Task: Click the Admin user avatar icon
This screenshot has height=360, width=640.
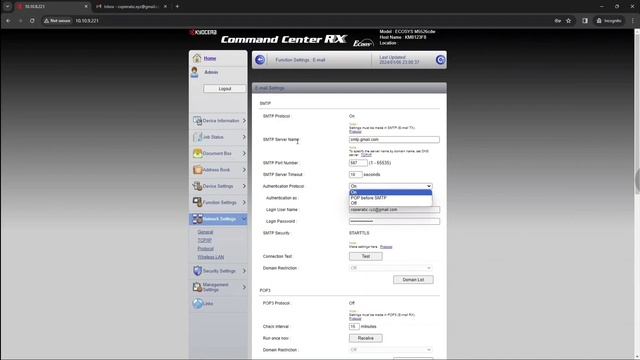Action: tap(195, 72)
